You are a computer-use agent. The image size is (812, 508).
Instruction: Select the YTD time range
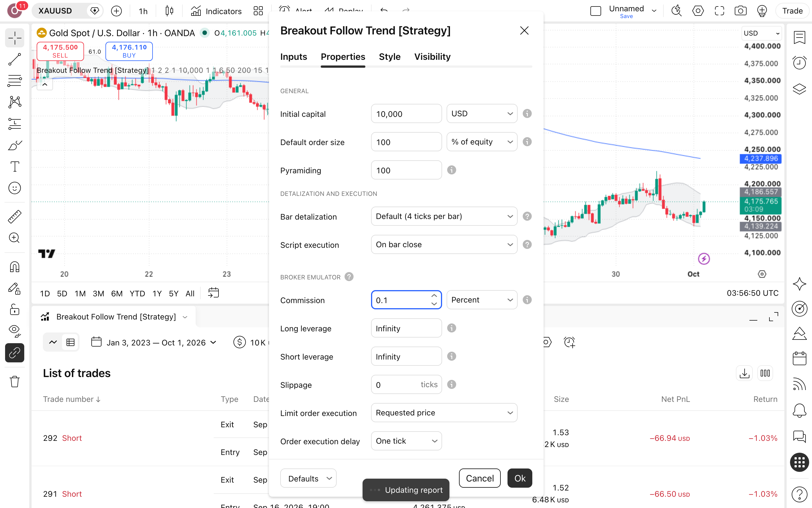[x=137, y=293]
